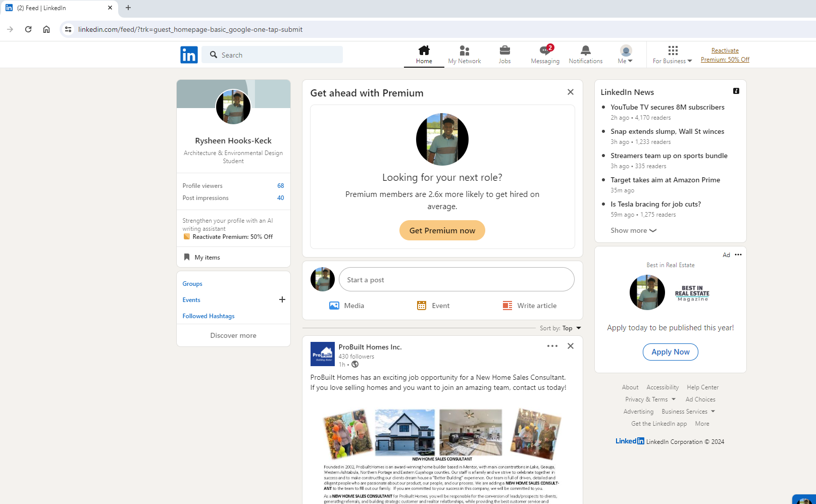This screenshot has height=504, width=816.
Task: Open ProBuilt Homes Inc. logo
Action: tap(323, 354)
